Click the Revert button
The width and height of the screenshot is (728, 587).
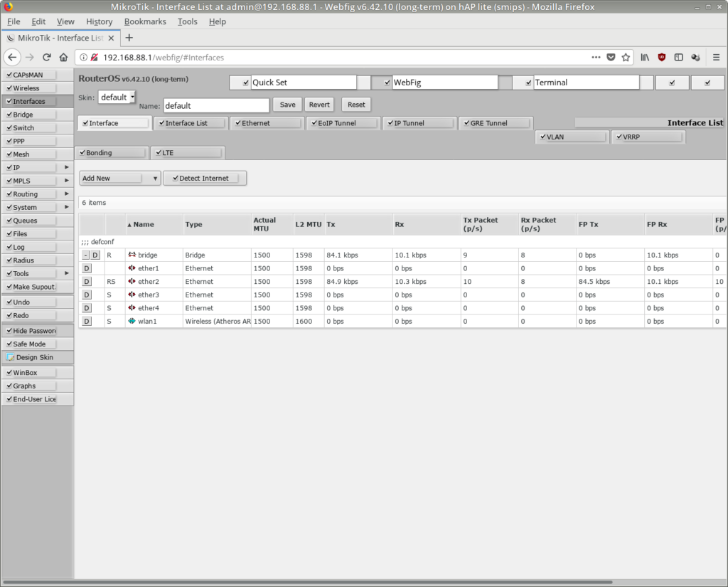click(x=319, y=105)
